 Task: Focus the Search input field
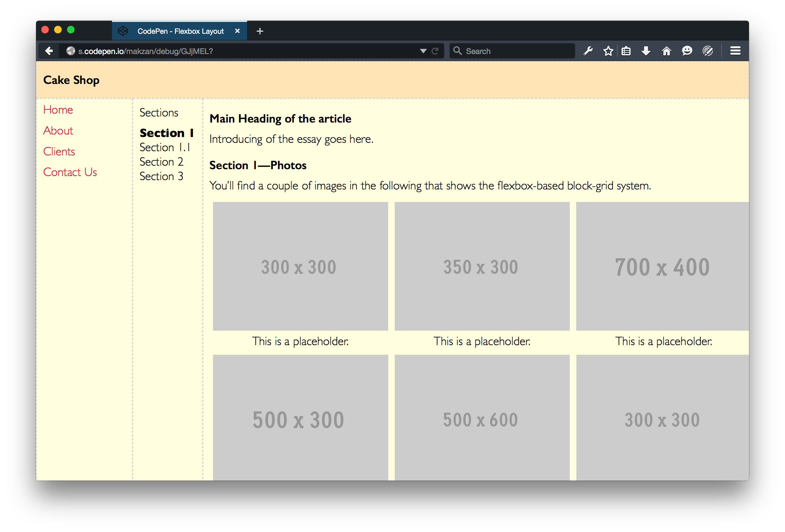517,51
